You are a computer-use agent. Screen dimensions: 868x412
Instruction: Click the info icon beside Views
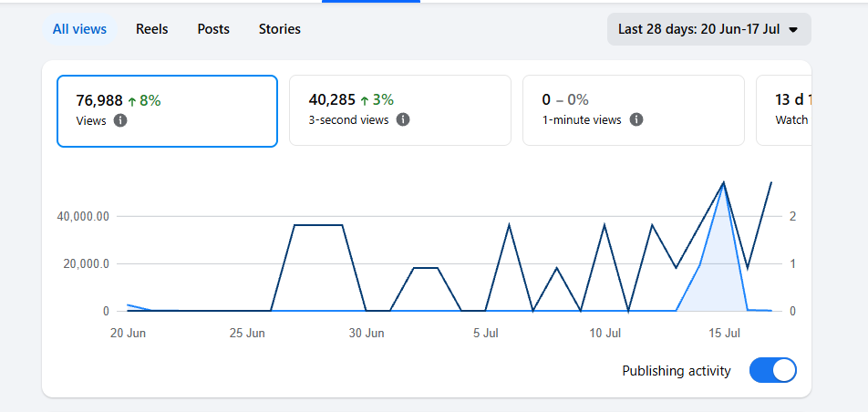(120, 120)
